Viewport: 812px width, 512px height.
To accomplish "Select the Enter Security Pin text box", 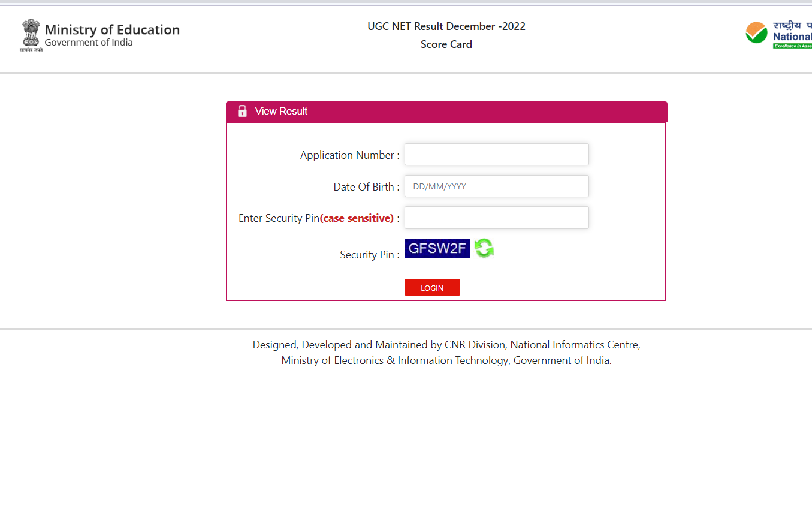I will pyautogui.click(x=496, y=218).
